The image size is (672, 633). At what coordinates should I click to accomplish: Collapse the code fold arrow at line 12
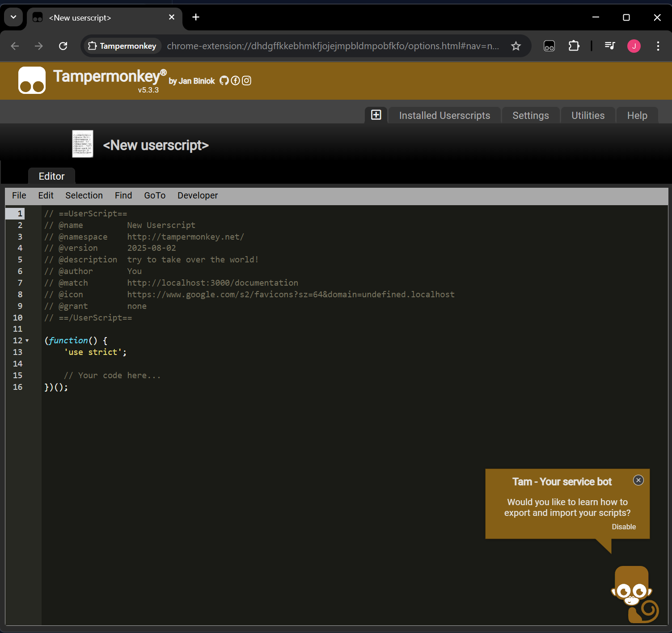point(27,341)
